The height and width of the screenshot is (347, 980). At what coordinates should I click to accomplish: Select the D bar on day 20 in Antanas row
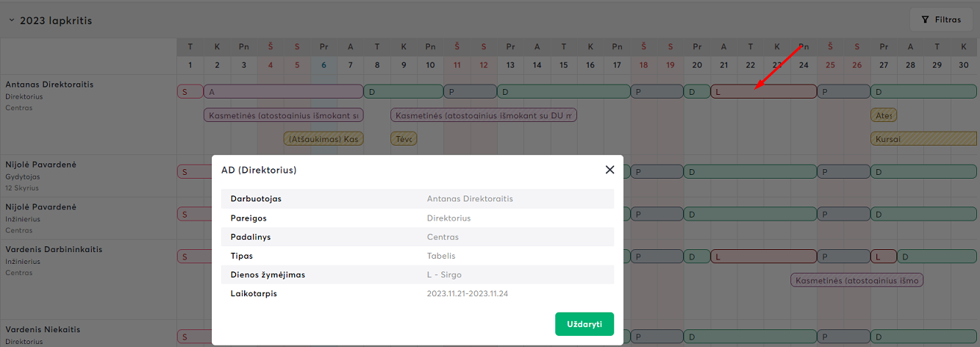click(696, 92)
